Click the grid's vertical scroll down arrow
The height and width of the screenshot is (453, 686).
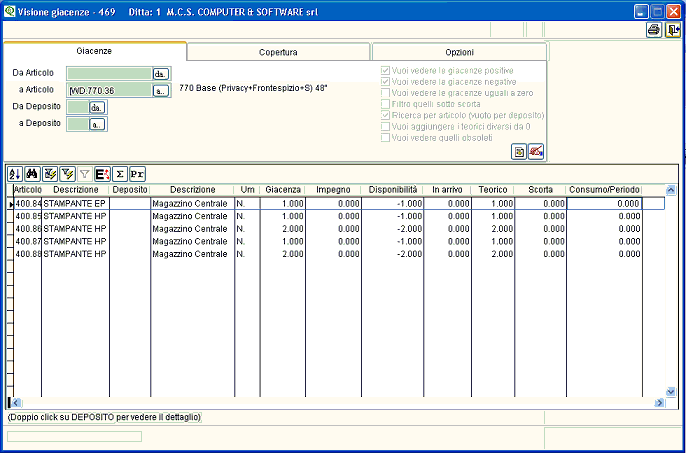click(x=670, y=392)
